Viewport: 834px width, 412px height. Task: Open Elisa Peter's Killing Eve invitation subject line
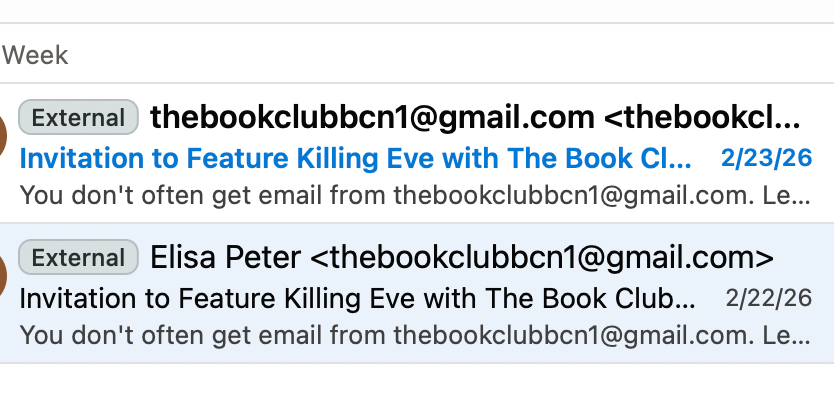tap(357, 298)
